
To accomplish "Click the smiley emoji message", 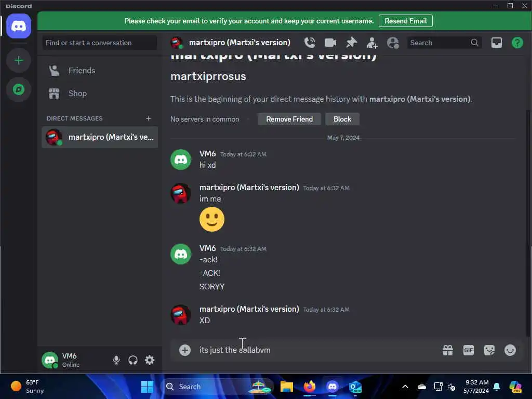I will point(212,219).
